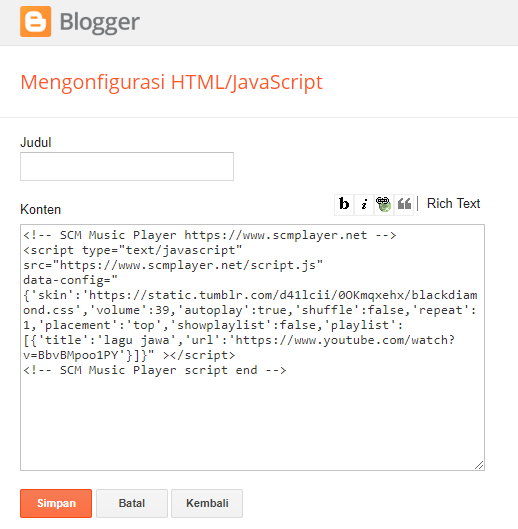Click the orange Blogger logo icon

[x=35, y=21]
